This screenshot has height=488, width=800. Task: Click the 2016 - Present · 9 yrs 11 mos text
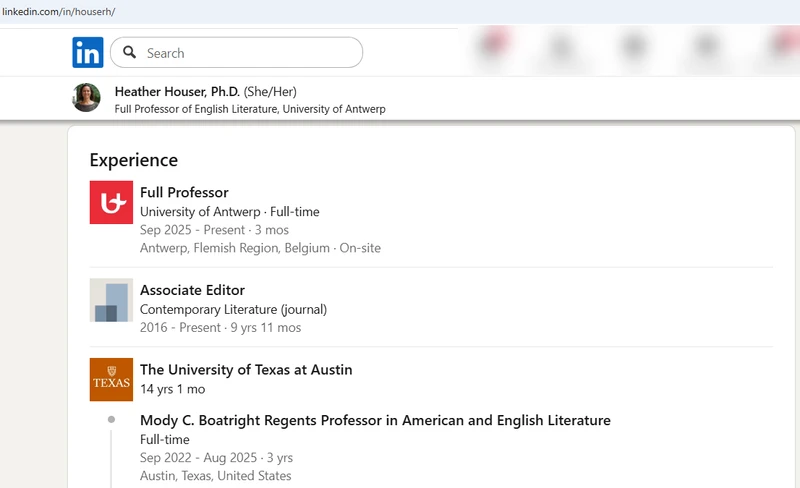pos(220,328)
